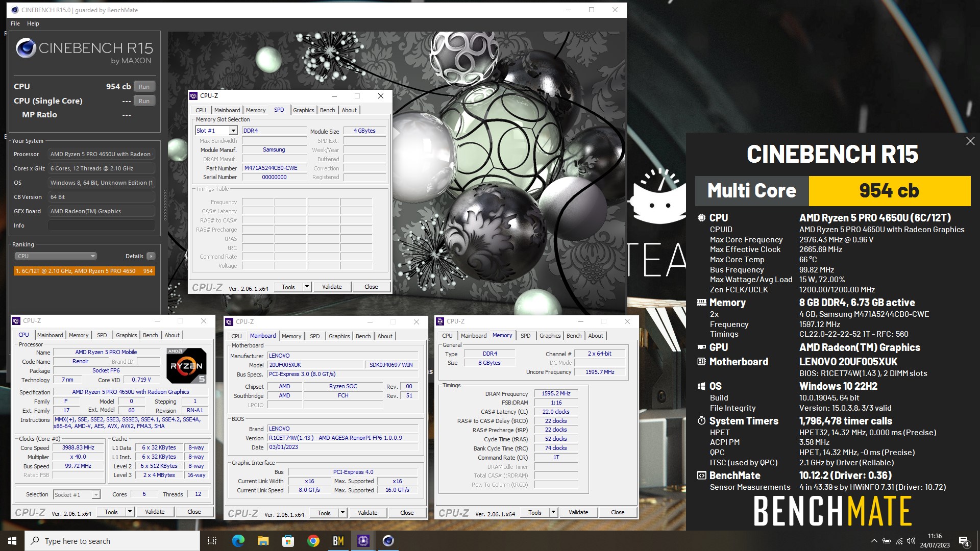
Task: Open About tab in CPU-Z SPD window
Action: pyautogui.click(x=349, y=110)
